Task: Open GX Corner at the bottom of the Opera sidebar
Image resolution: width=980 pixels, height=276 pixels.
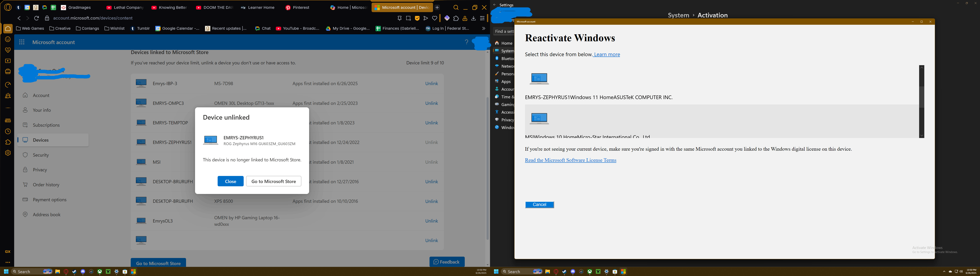Action: pos(8,252)
